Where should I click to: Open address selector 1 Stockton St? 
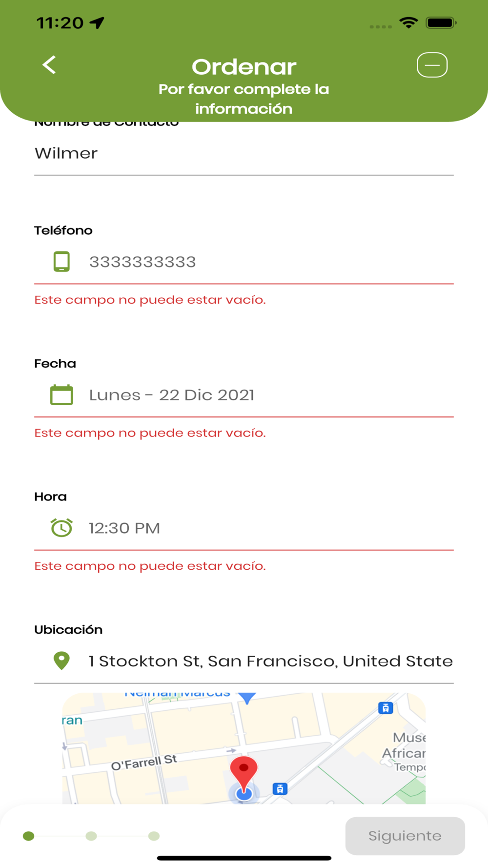244,661
